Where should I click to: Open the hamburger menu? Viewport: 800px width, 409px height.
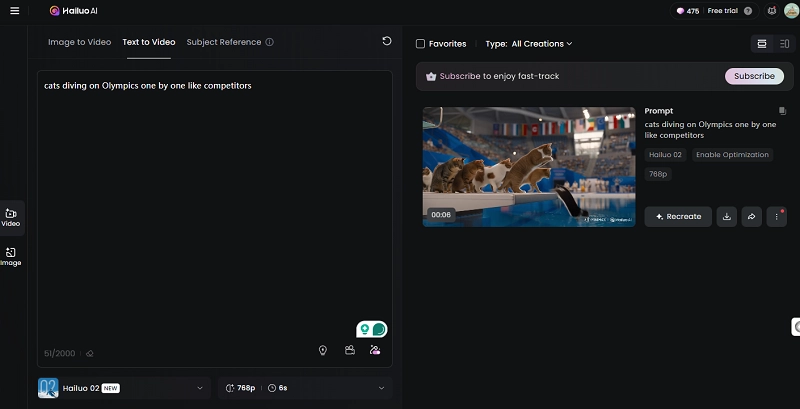click(x=15, y=11)
